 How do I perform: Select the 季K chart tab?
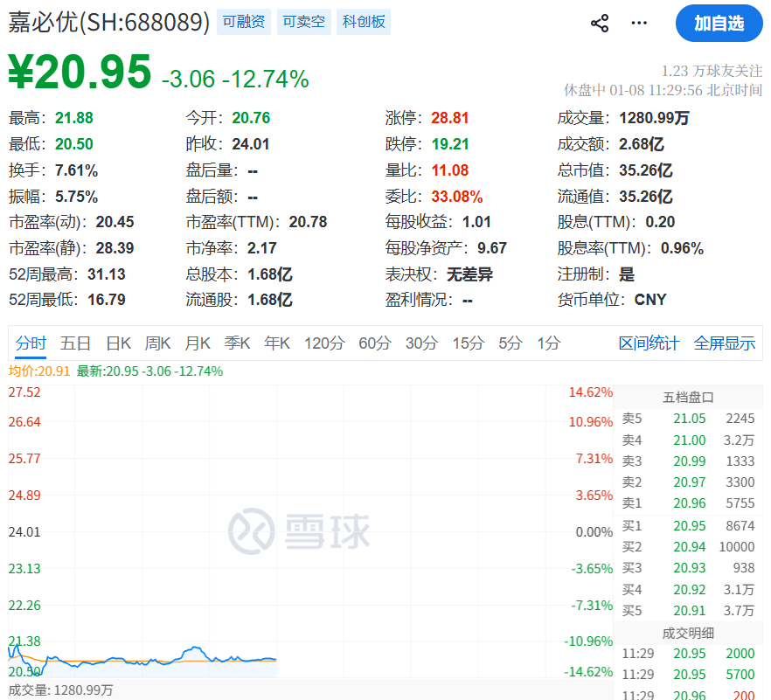click(x=237, y=343)
